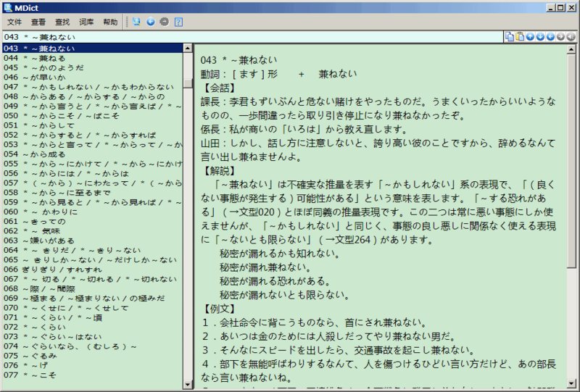
Task: Click the dictionary library toolbar icon
Action: point(136,22)
